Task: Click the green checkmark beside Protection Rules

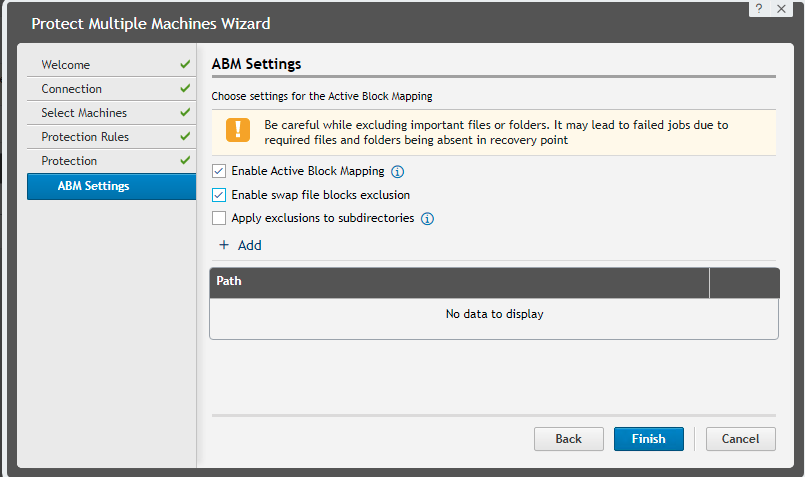Action: pyautogui.click(x=185, y=136)
